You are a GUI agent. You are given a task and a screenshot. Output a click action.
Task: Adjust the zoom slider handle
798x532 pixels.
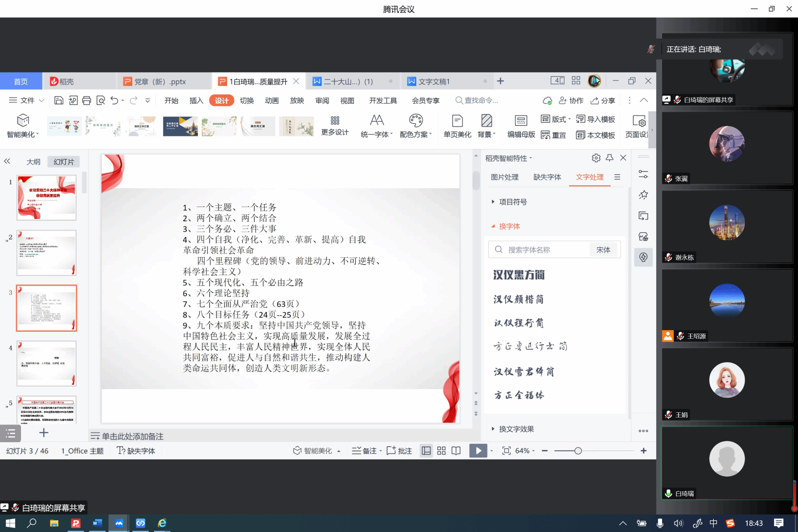pos(578,451)
